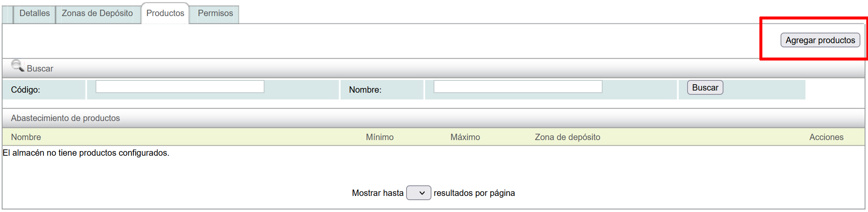The image size is (868, 212).
Task: Open the results per page dropdown
Action: 418,193
